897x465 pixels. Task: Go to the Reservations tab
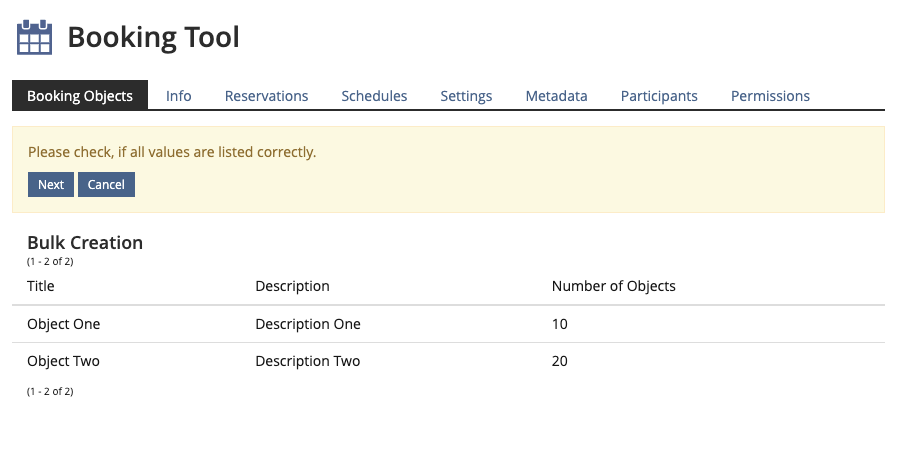(x=266, y=96)
